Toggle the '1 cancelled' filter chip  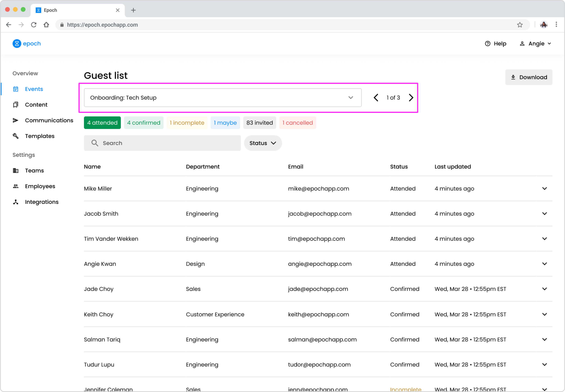[x=297, y=122]
